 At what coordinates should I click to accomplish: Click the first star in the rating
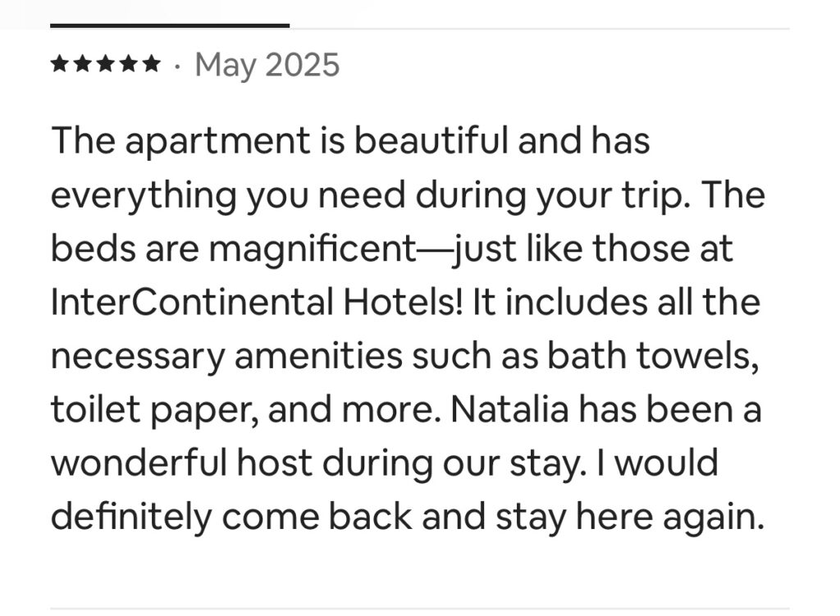(60, 64)
